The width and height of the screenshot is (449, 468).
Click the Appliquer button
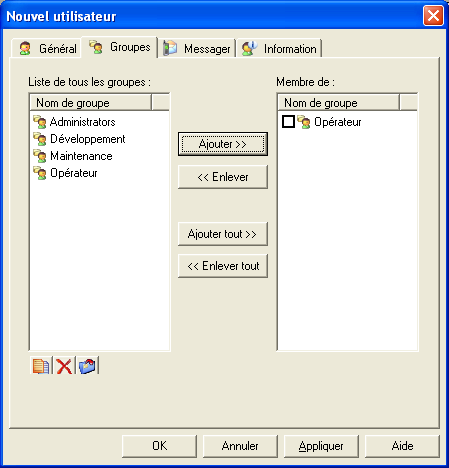[321, 446]
